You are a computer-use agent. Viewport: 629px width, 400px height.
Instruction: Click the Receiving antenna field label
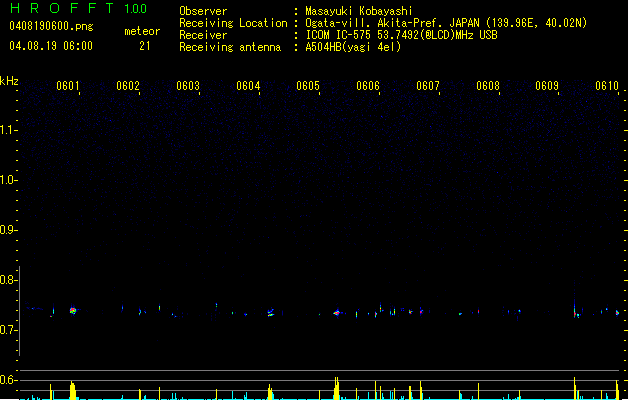point(230,47)
